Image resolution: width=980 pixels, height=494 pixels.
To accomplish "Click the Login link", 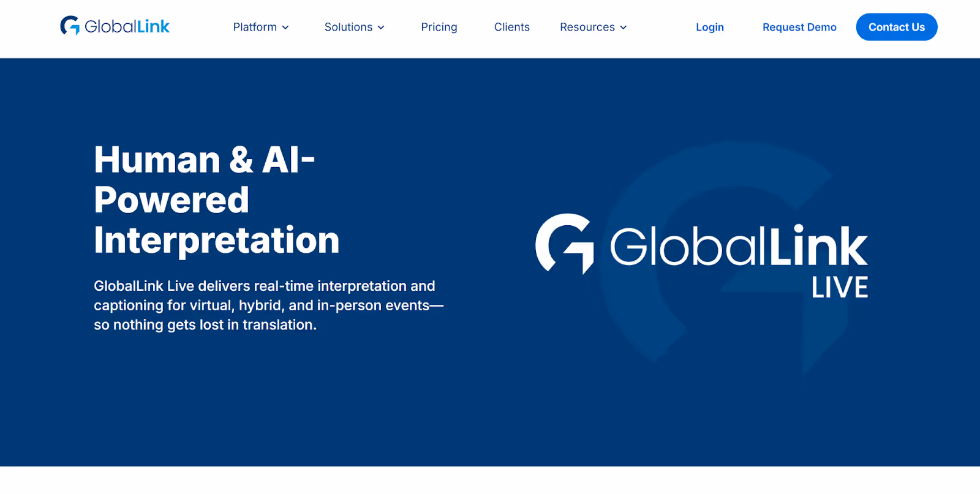I will pyautogui.click(x=710, y=27).
